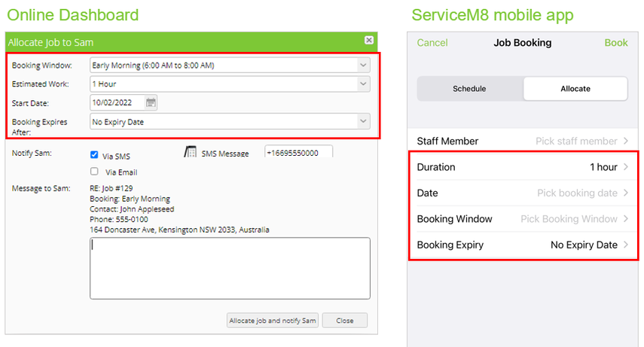The image size is (644, 347).
Task: Open the Staff Member picker row
Action: click(523, 141)
